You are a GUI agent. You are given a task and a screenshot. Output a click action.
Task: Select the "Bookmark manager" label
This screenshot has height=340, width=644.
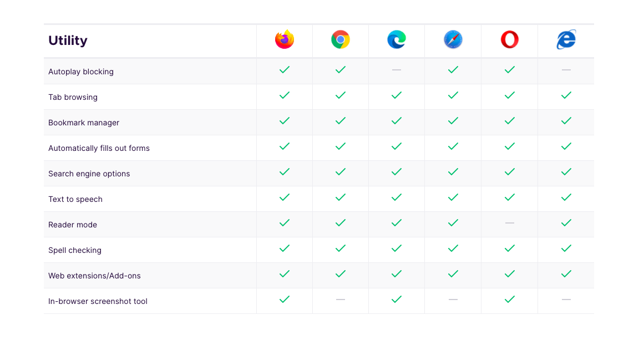point(84,123)
